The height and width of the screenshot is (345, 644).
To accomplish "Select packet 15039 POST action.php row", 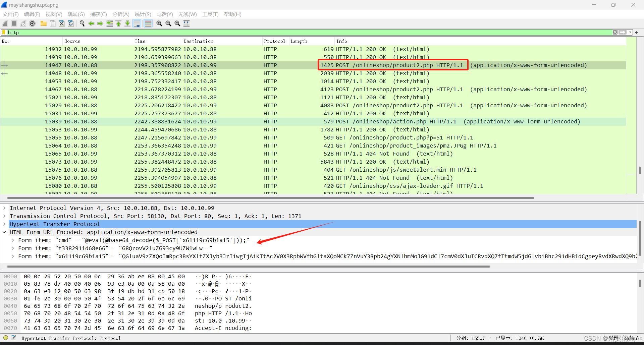I will click(x=313, y=122).
